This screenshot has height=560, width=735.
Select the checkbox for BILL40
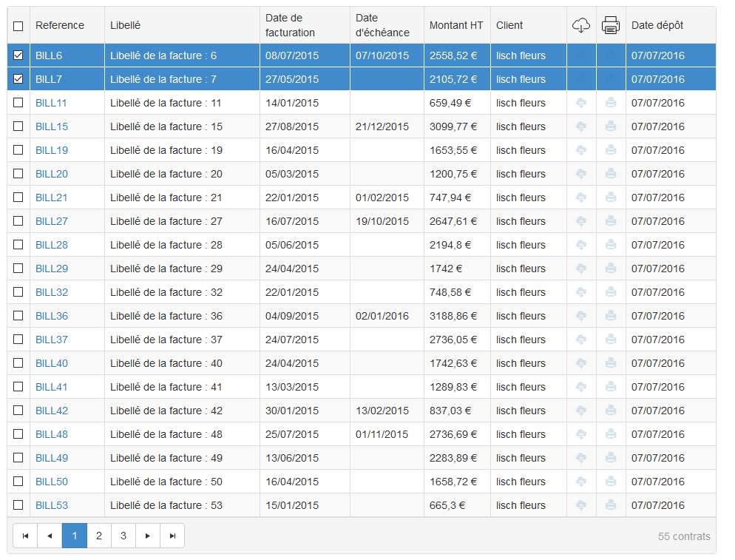18,363
